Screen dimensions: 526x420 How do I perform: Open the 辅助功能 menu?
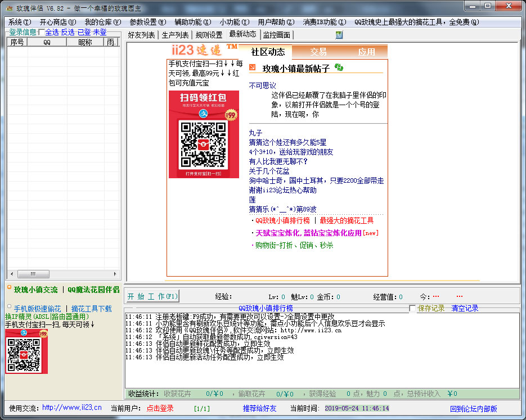(192, 22)
